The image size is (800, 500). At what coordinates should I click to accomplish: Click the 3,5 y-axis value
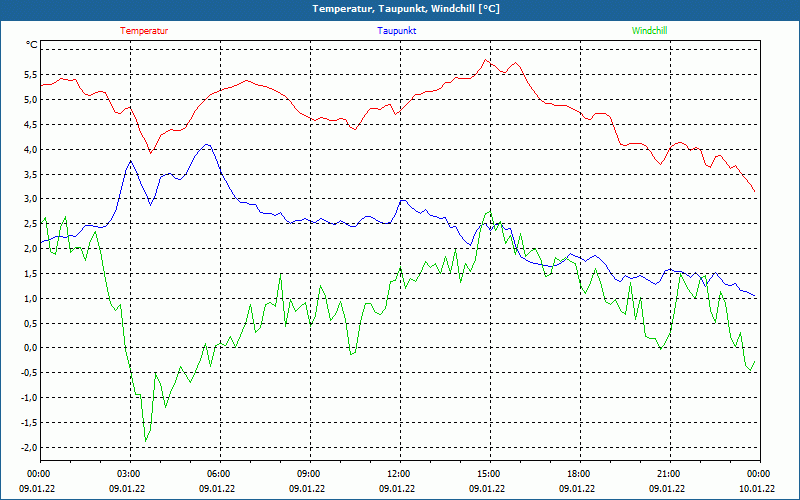pyautogui.click(x=31, y=174)
